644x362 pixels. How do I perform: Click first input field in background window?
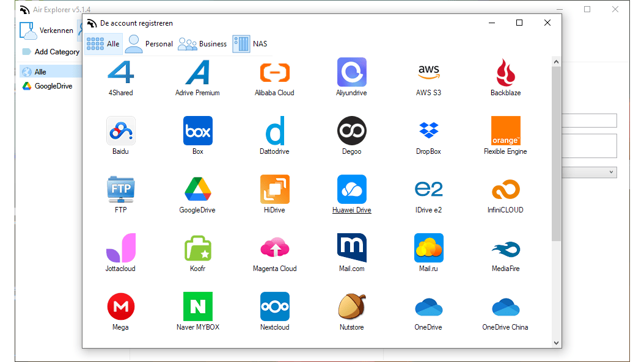tap(589, 121)
